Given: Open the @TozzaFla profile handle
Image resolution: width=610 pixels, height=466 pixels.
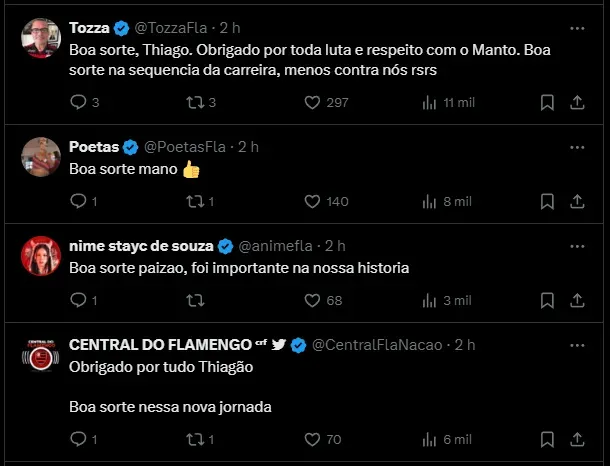Looking at the screenshot, I should coord(172,28).
